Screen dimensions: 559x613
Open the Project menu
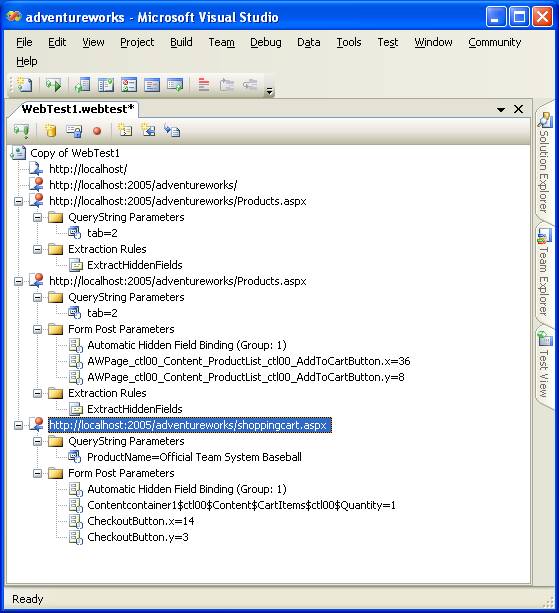click(x=137, y=42)
